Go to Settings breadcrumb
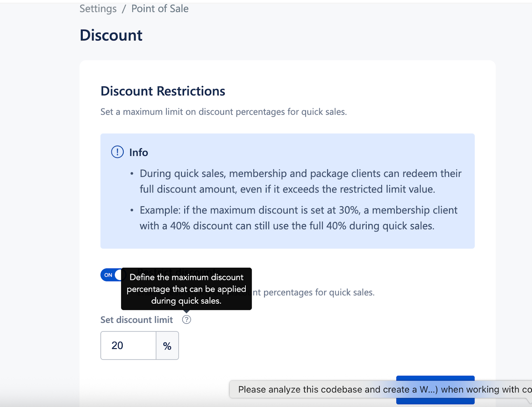Image resolution: width=532 pixels, height=407 pixels. pyautogui.click(x=98, y=9)
